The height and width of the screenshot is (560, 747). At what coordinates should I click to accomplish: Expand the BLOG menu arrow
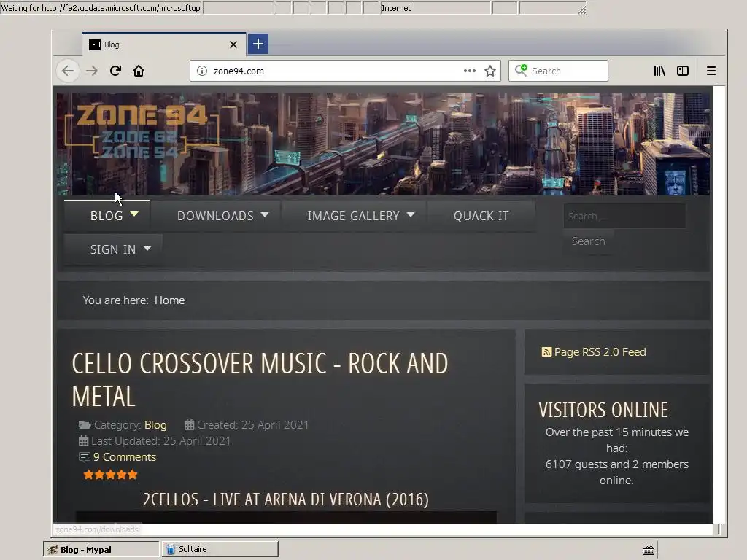point(134,214)
